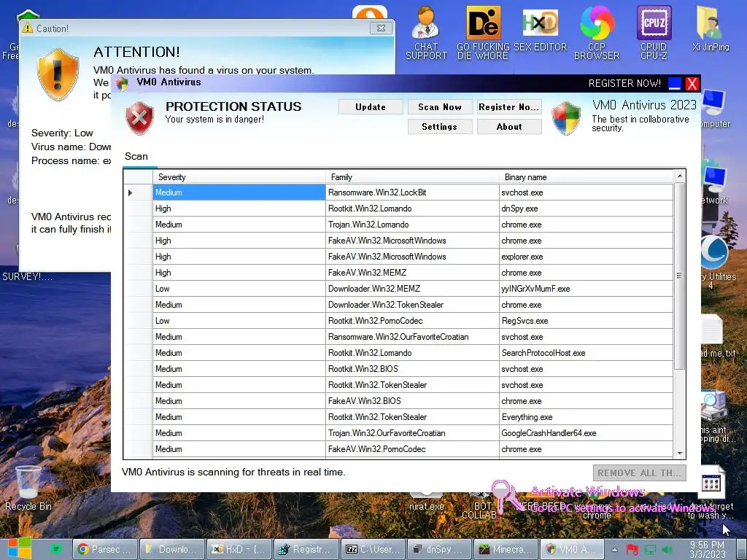The image size is (747, 560).
Task: Open the Windows Start button
Action: 19,548
